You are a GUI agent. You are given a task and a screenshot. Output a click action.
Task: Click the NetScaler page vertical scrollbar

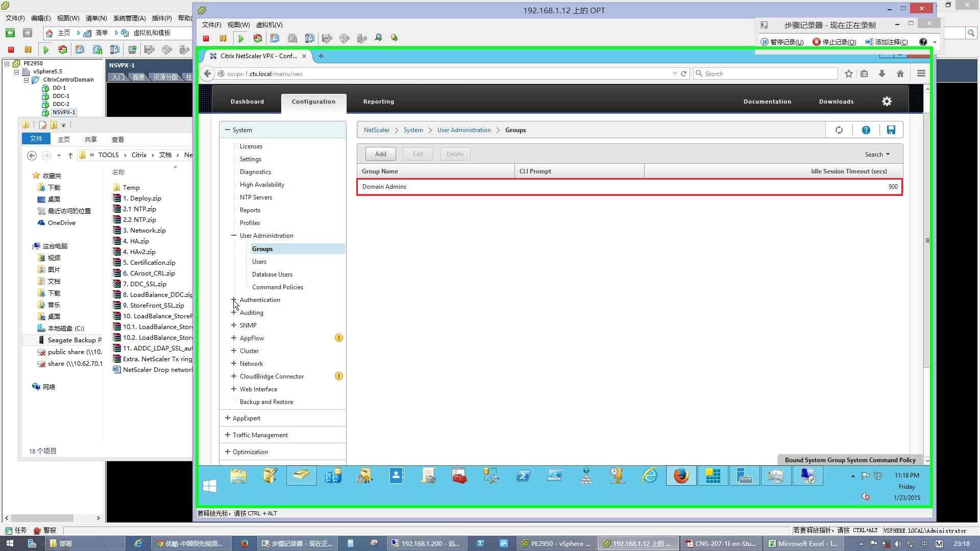[x=927, y=240]
